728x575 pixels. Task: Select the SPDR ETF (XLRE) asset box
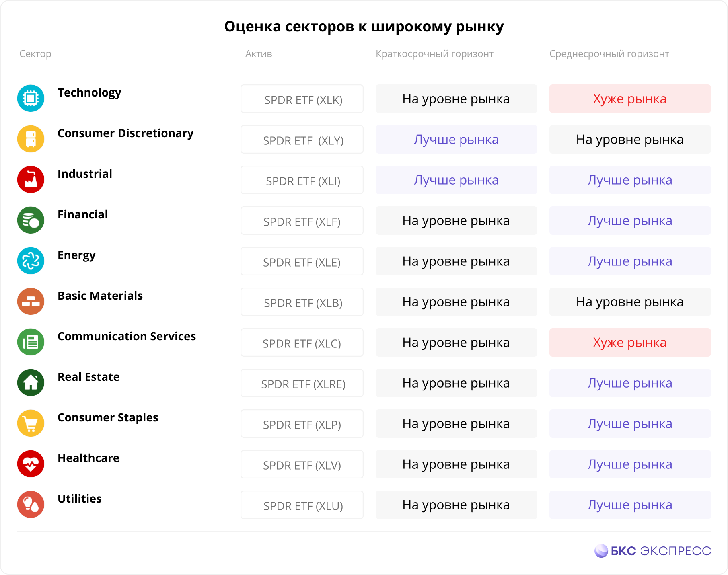[x=302, y=383]
